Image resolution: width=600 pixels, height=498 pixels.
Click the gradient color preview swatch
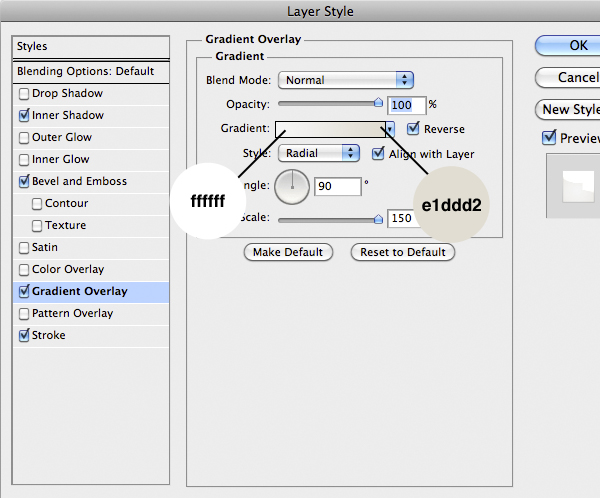click(x=330, y=129)
